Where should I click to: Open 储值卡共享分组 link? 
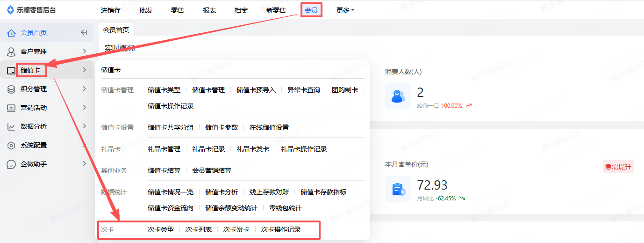point(171,127)
